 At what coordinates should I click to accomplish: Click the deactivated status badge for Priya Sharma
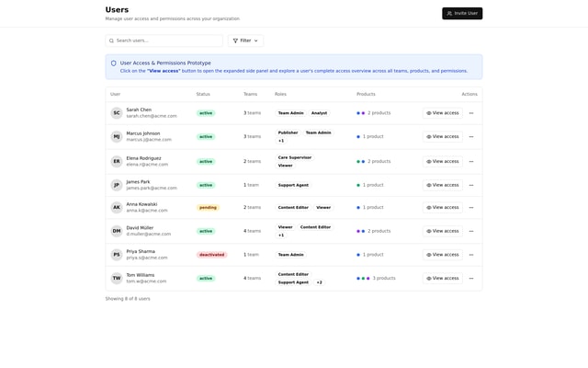pyautogui.click(x=212, y=255)
